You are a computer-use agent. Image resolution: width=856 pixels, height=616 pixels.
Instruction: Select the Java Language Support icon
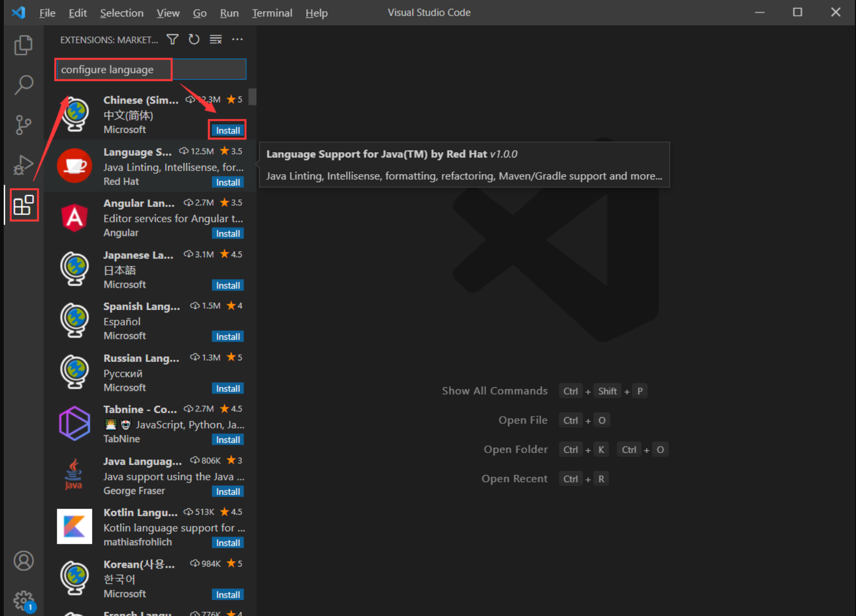point(73,474)
